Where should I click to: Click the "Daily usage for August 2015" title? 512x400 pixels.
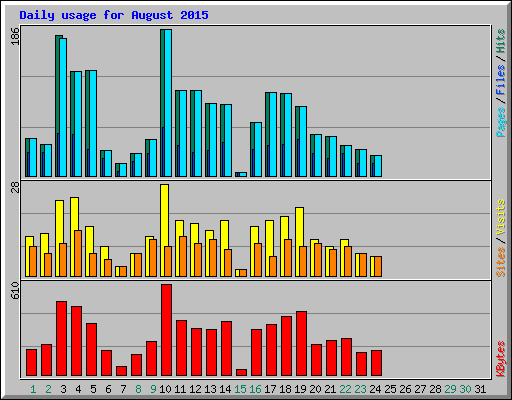pos(114,15)
